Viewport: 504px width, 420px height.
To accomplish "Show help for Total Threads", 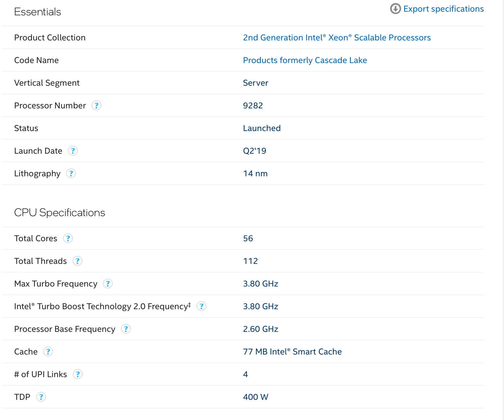I will pyautogui.click(x=77, y=261).
